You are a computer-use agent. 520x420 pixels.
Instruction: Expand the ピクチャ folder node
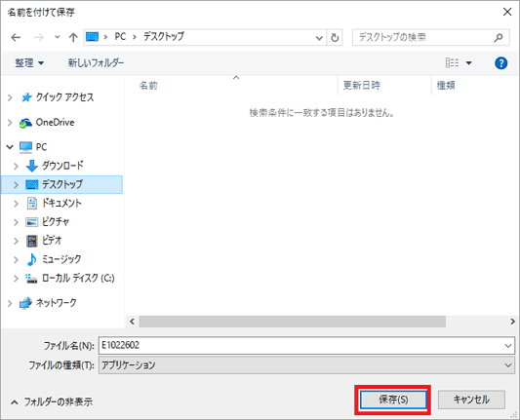[x=16, y=222]
